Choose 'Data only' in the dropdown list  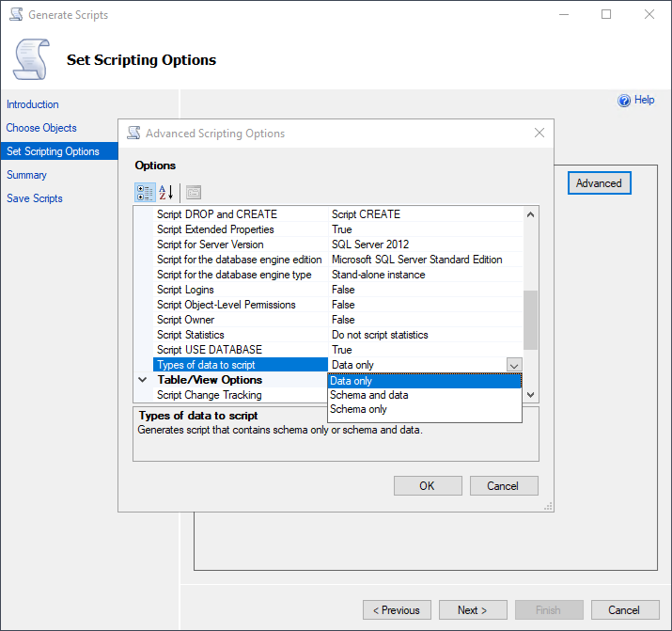[x=425, y=381]
